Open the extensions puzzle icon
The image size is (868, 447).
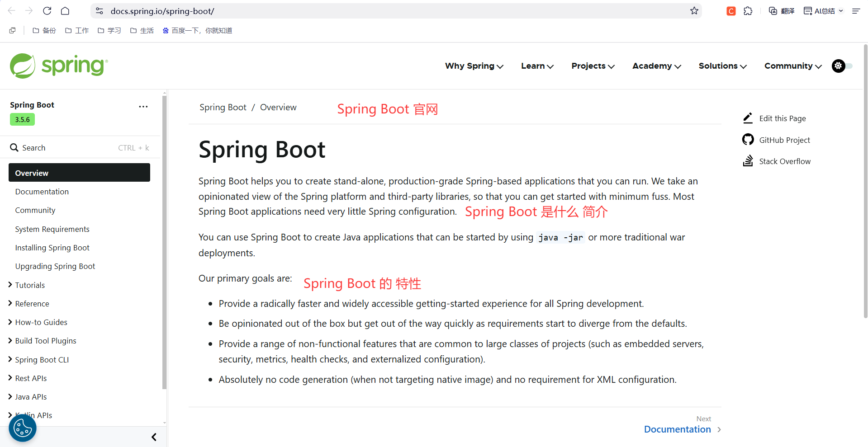coord(748,11)
